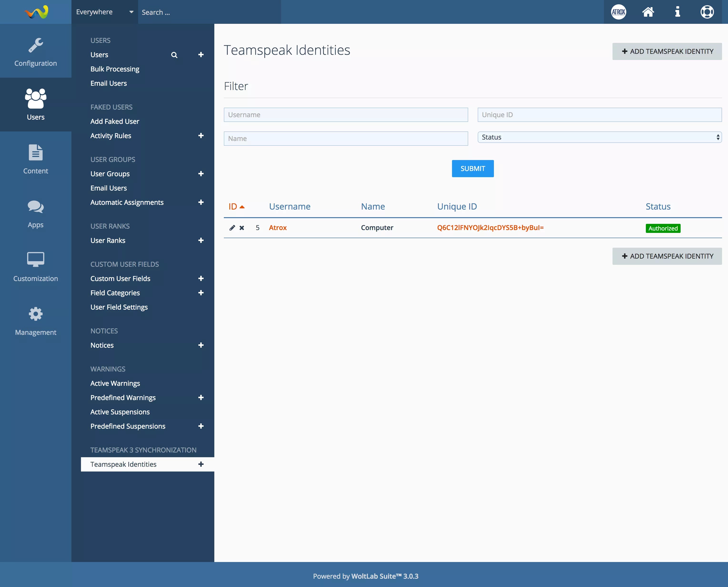This screenshot has width=728, height=587.
Task: Add a user rank via plus icon
Action: point(201,241)
